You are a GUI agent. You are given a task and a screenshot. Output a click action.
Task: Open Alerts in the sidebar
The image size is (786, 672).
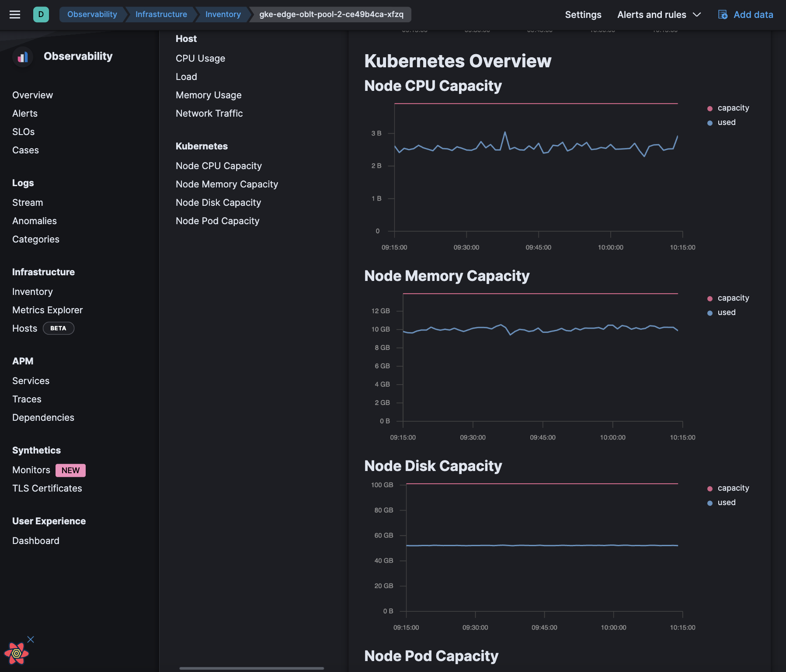(x=25, y=113)
